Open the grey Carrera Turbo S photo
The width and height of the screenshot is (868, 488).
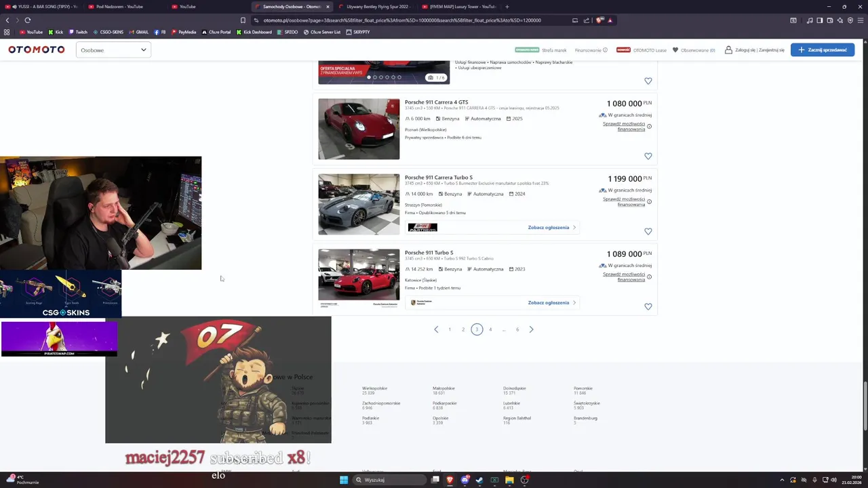359,204
